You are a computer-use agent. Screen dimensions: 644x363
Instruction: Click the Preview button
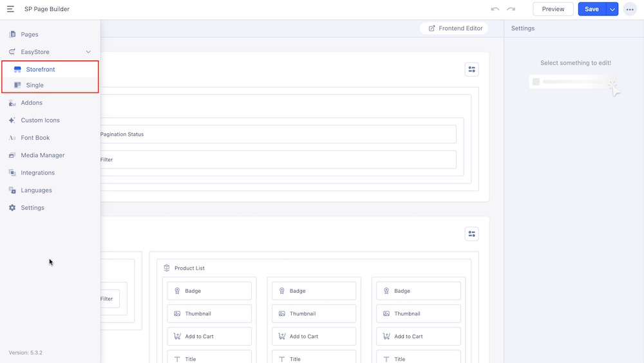point(553,9)
